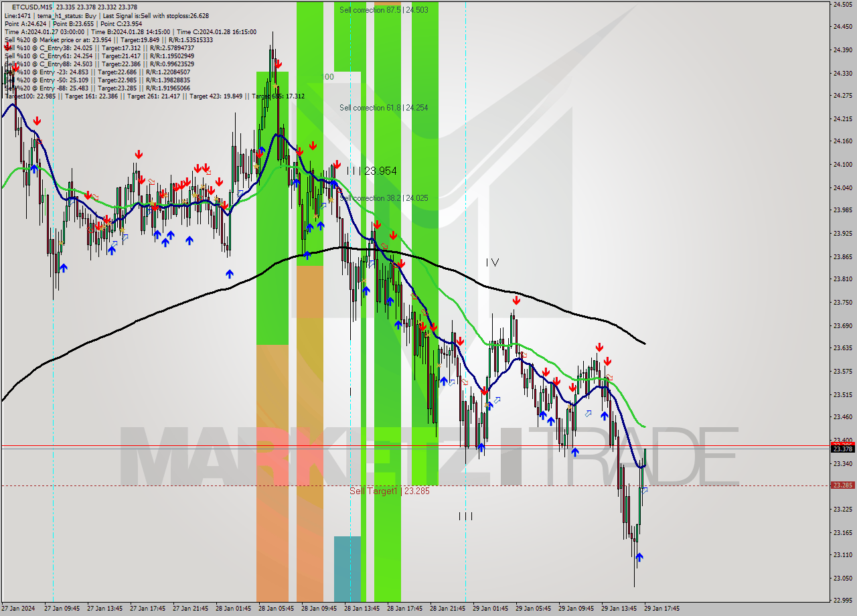Image resolution: width=857 pixels, height=616 pixels.
Task: Click the 23.750 price axis label
Action: click(x=842, y=303)
